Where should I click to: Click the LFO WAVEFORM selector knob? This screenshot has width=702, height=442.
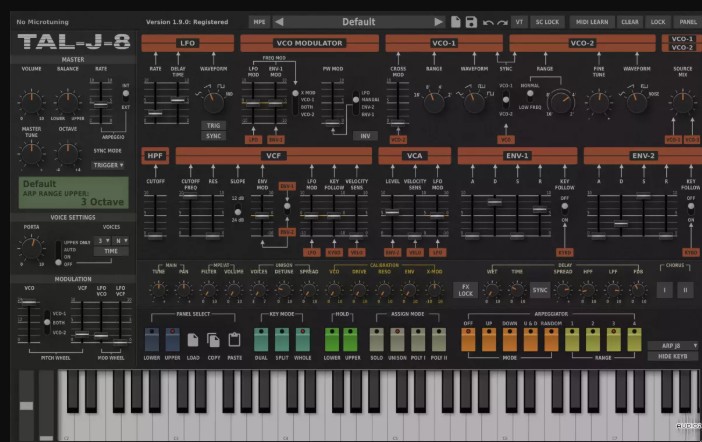point(214,103)
